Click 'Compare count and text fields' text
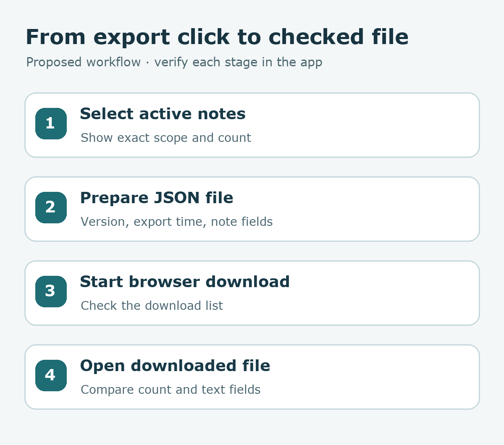 pyautogui.click(x=171, y=390)
